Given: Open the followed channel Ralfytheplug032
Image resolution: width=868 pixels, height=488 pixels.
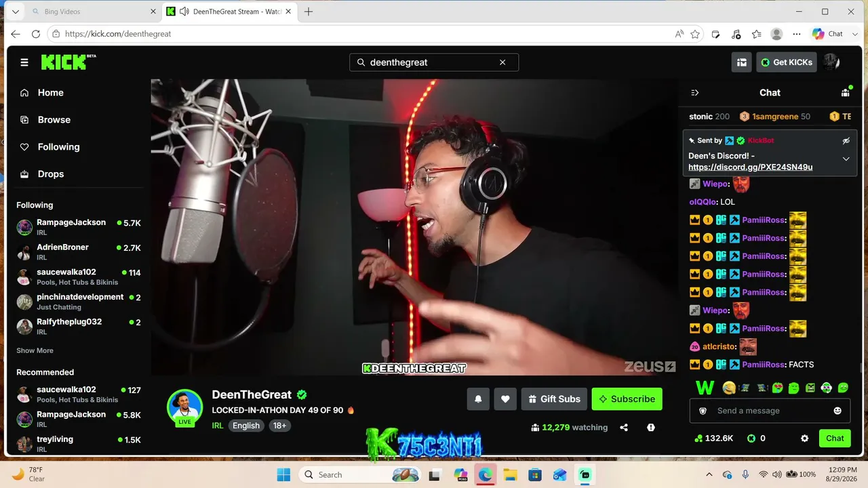Looking at the screenshot, I should [x=79, y=327].
